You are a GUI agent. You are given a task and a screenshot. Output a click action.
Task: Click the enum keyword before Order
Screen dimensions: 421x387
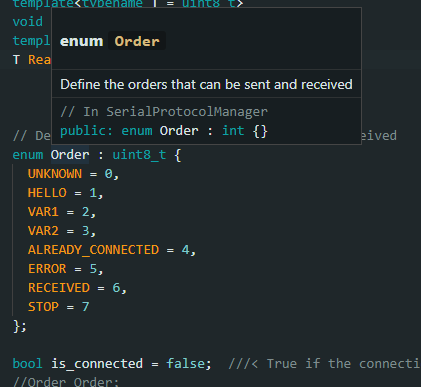point(28,155)
